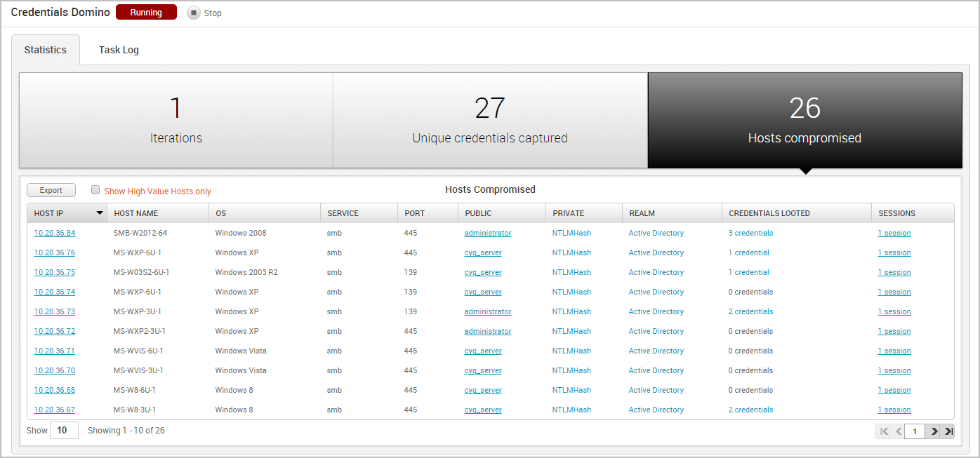Open 3 credentials link for SMB-W2012-64

pyautogui.click(x=750, y=233)
